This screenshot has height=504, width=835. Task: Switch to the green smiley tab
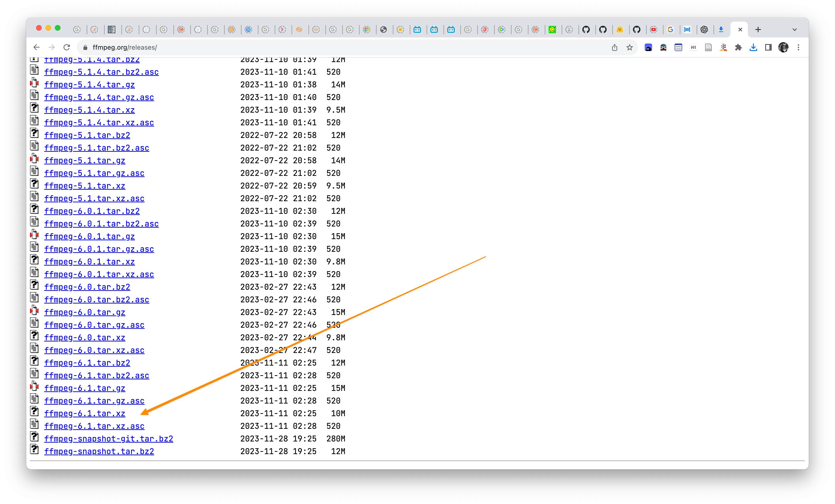[x=552, y=30]
